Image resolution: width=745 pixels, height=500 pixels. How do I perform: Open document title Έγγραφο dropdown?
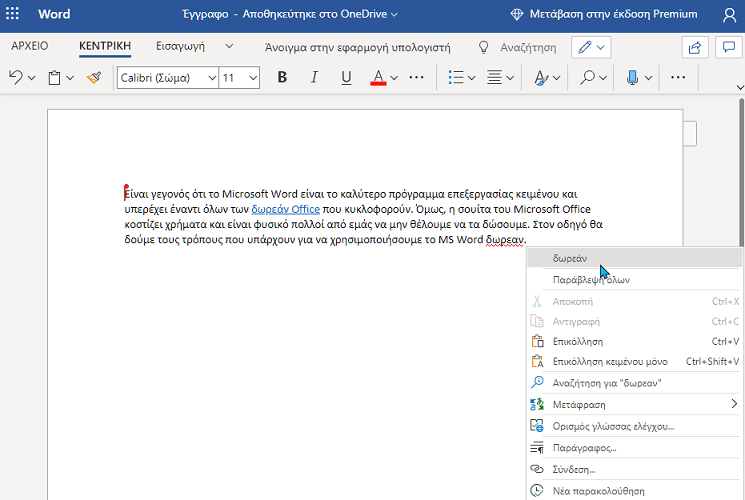[290, 14]
